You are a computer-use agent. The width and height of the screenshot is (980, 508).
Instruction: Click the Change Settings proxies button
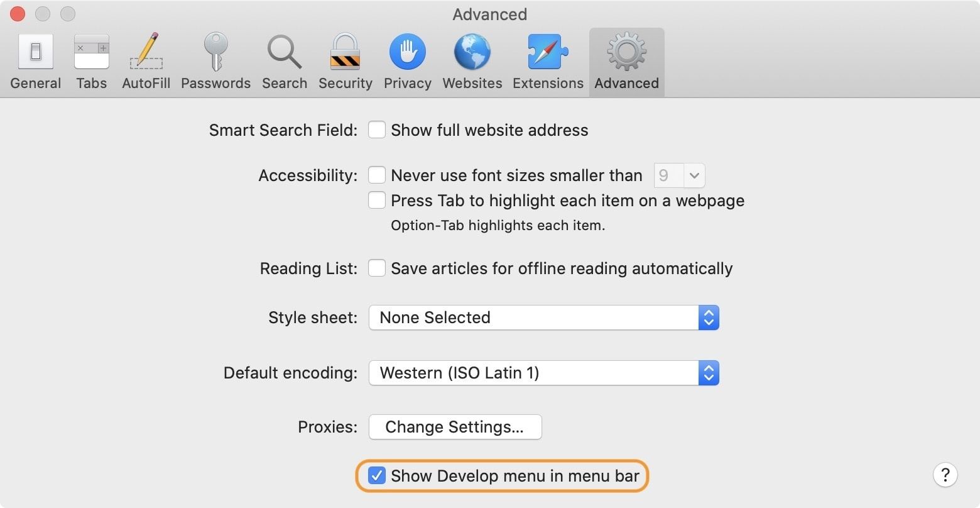(455, 427)
